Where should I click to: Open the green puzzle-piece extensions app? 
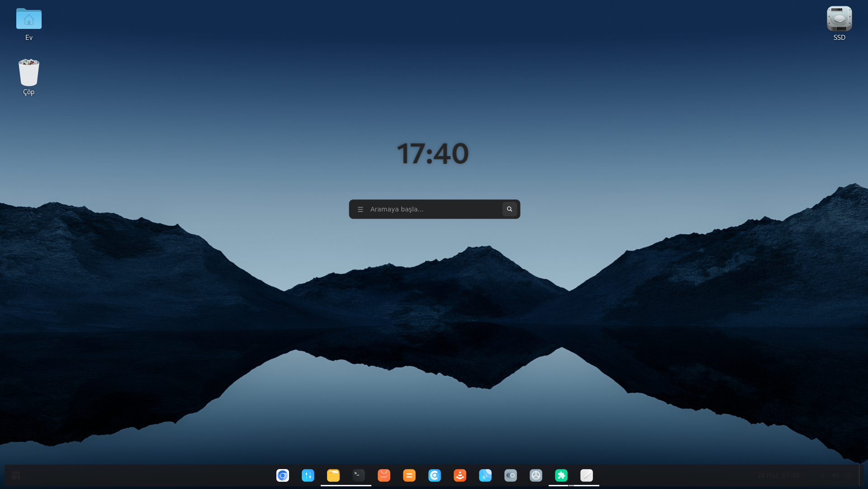[x=561, y=475]
